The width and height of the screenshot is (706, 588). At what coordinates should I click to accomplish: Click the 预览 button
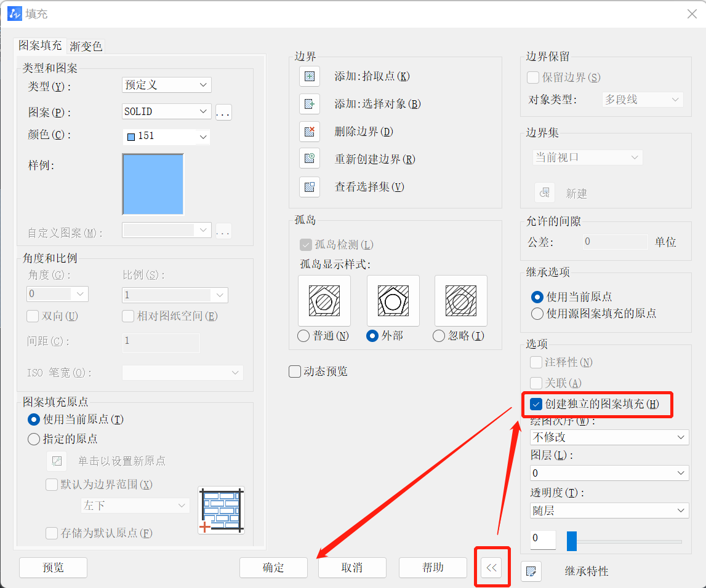tap(53, 568)
